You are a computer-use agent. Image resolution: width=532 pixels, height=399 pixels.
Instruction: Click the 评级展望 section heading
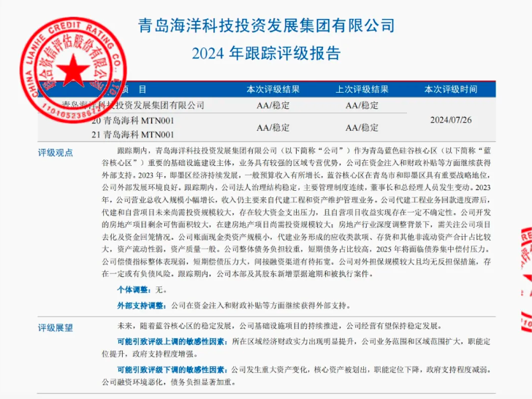tap(56, 328)
